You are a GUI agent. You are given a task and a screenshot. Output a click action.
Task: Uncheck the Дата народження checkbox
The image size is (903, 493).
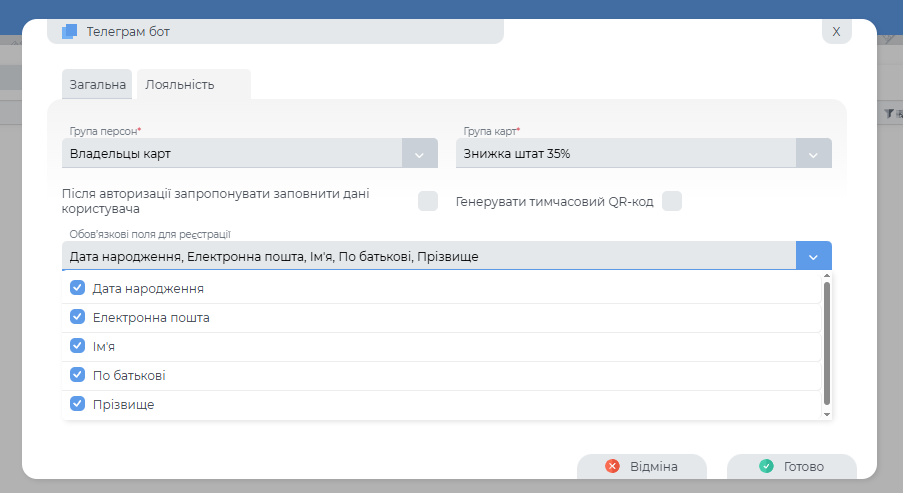tap(77, 288)
